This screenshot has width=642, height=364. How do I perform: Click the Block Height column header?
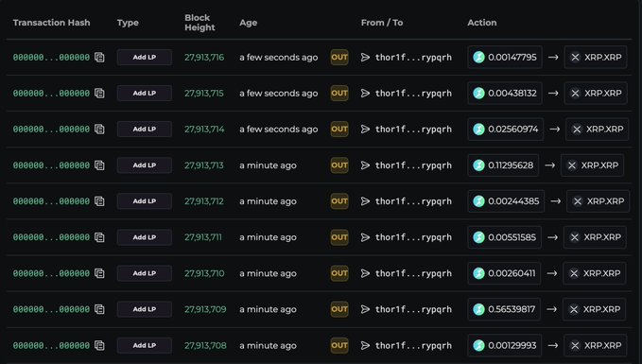click(x=200, y=23)
